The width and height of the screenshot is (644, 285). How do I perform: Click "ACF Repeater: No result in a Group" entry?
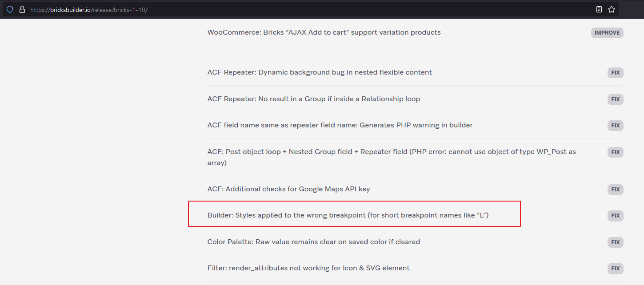pos(314,99)
